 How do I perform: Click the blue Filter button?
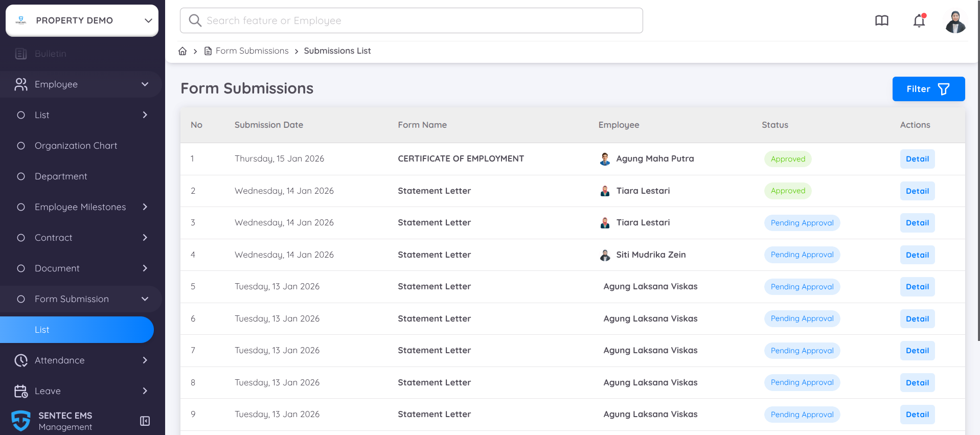tap(928, 89)
